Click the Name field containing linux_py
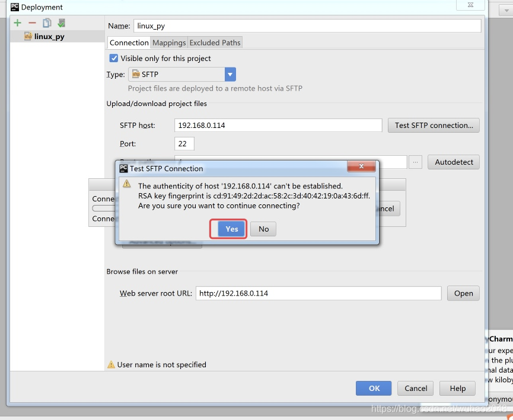Viewport: 513px width, 420px height. point(307,26)
